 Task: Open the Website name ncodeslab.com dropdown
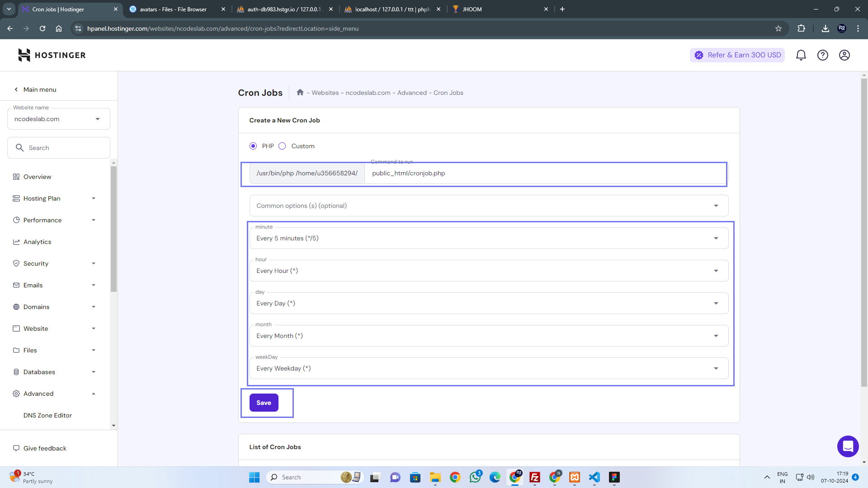59,119
